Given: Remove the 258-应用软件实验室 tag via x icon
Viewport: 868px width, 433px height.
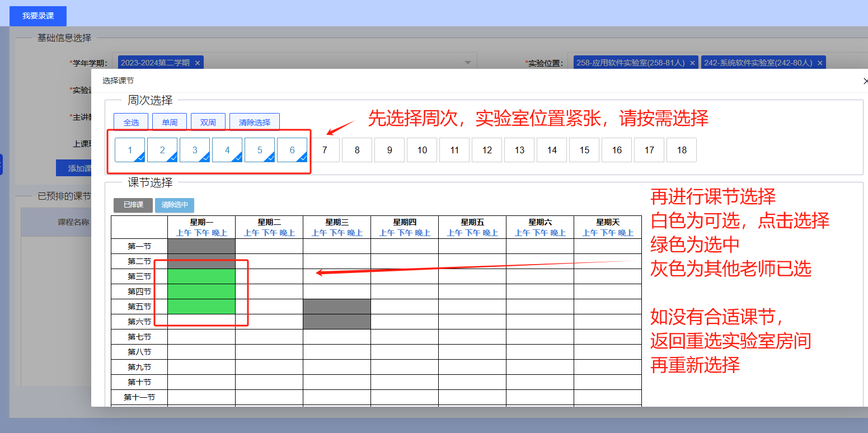Looking at the screenshot, I should 692,63.
